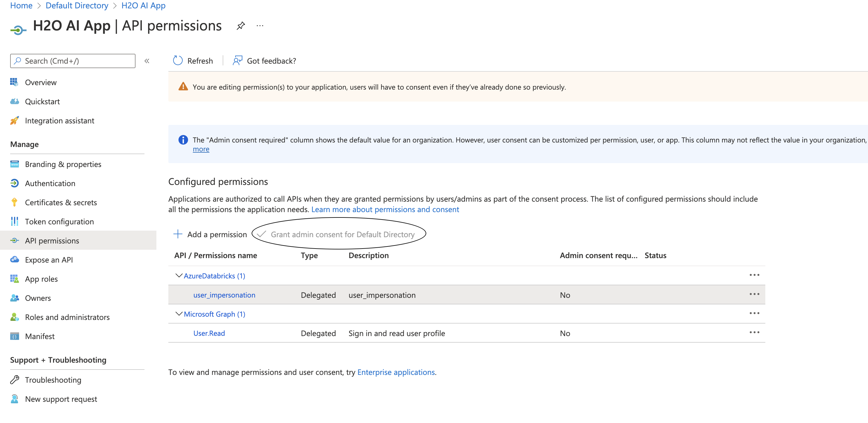This screenshot has height=423, width=868.
Task: Click the Integration assistant rocket icon
Action: pyautogui.click(x=15, y=121)
